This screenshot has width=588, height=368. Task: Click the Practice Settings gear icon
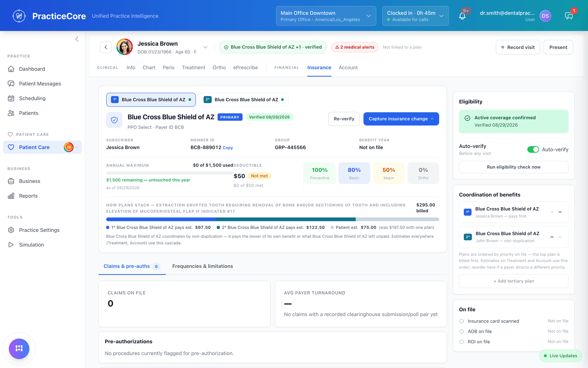tap(11, 230)
